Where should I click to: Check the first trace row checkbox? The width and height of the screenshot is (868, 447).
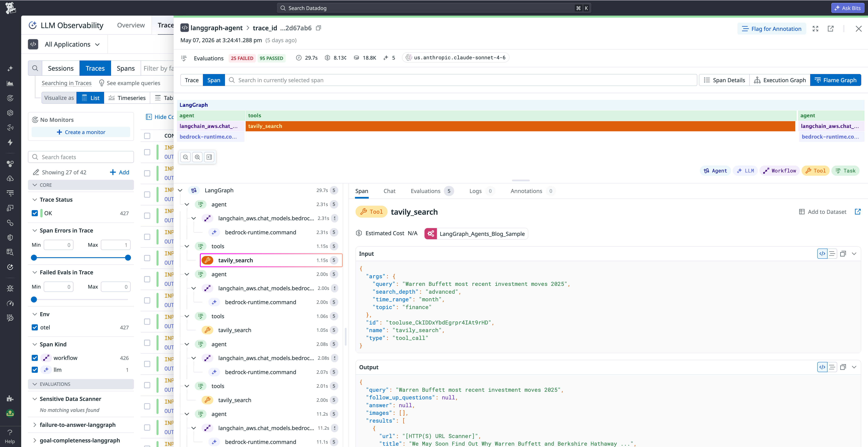pos(147,152)
